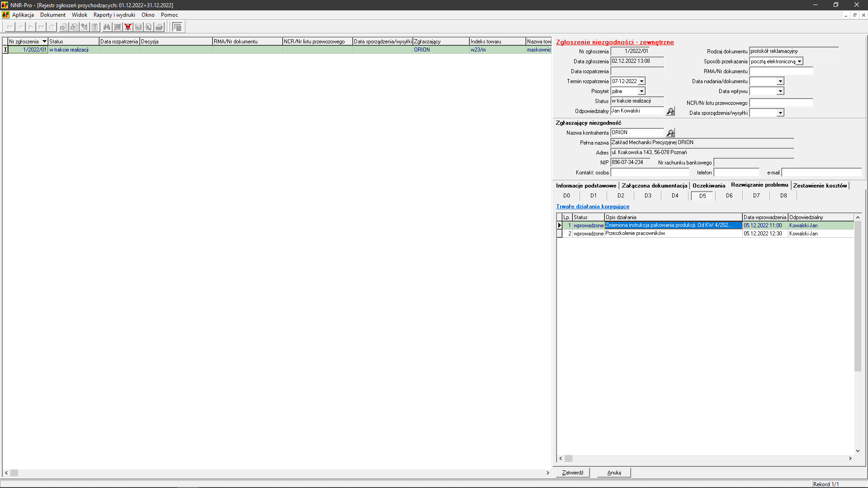The height and width of the screenshot is (488, 868).
Task: Open the Termin rozpatrzenia date dropdown
Action: [642, 81]
